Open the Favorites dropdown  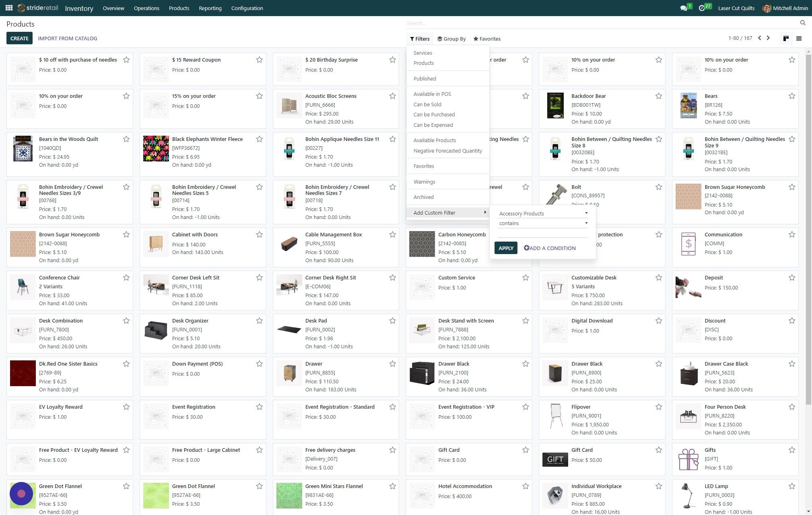(487, 39)
